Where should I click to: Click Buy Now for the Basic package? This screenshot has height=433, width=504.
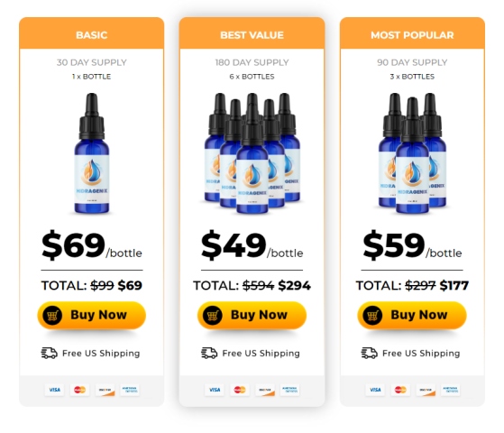92,315
